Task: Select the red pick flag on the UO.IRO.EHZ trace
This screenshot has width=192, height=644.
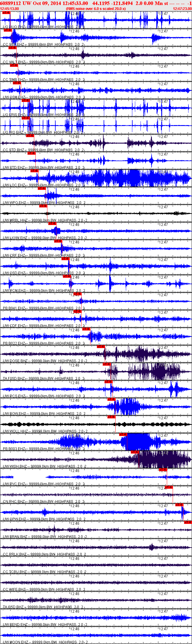Action: [26, 118]
